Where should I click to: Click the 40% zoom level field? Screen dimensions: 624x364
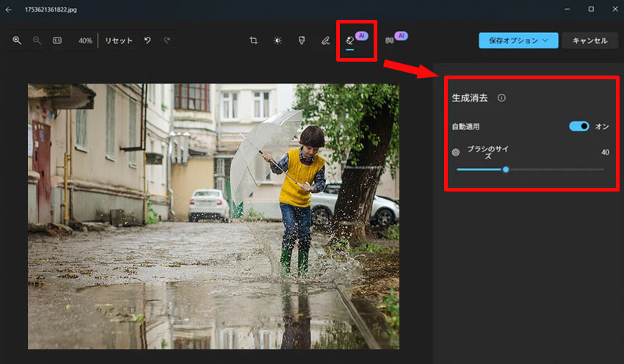[84, 40]
